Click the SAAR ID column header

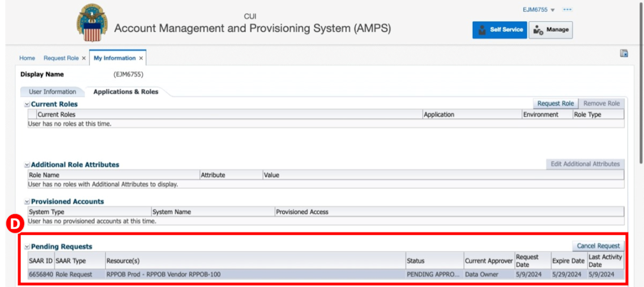tap(41, 261)
